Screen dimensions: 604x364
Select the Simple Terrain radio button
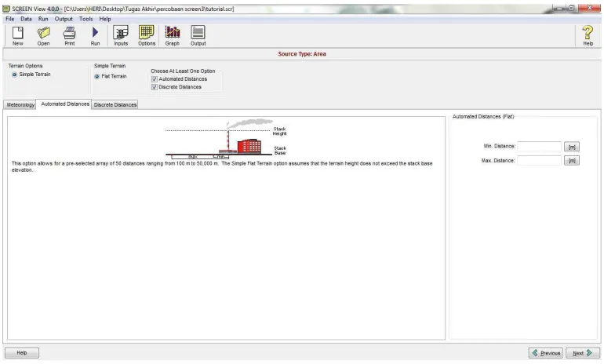tap(14, 75)
